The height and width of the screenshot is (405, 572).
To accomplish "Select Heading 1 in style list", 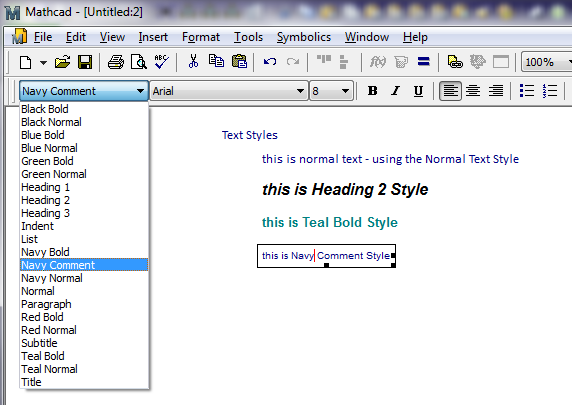I will tap(84, 187).
